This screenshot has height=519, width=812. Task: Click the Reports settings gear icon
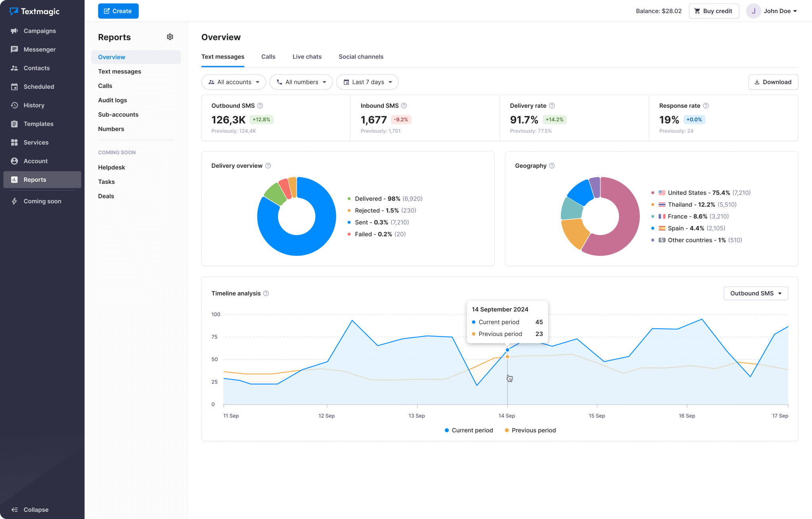pos(170,37)
